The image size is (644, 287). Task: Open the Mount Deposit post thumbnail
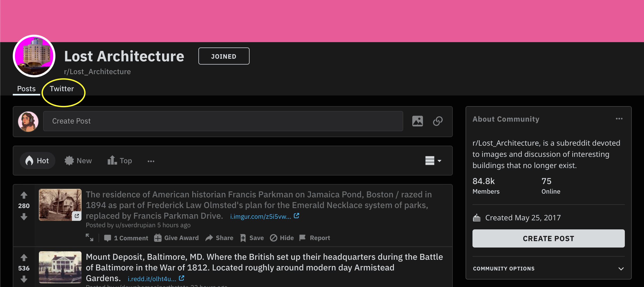click(60, 267)
